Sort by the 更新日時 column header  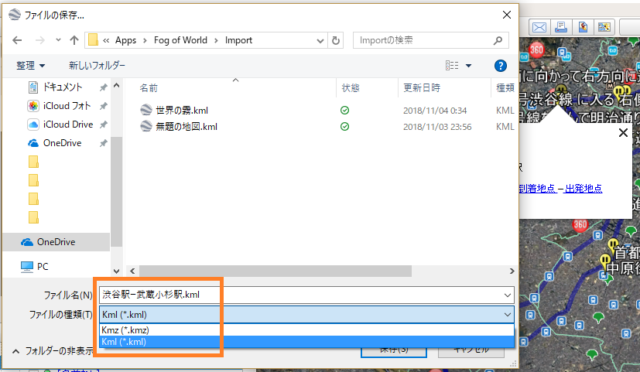[x=422, y=88]
